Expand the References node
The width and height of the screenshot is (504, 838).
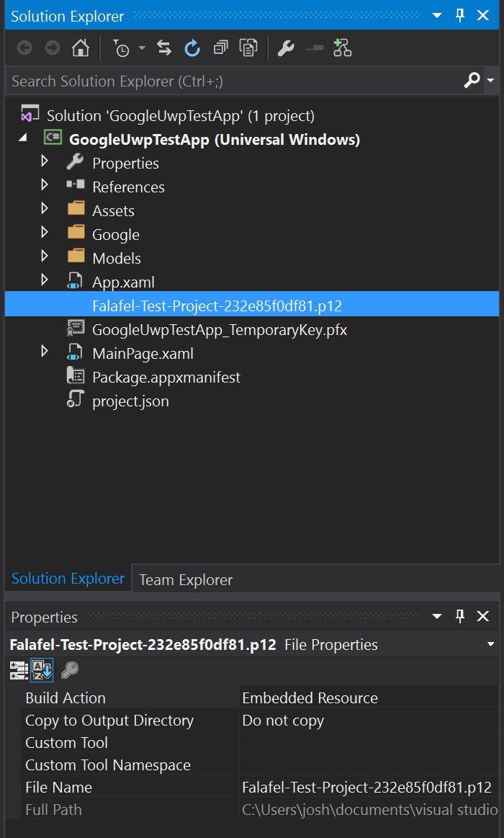tap(45, 187)
